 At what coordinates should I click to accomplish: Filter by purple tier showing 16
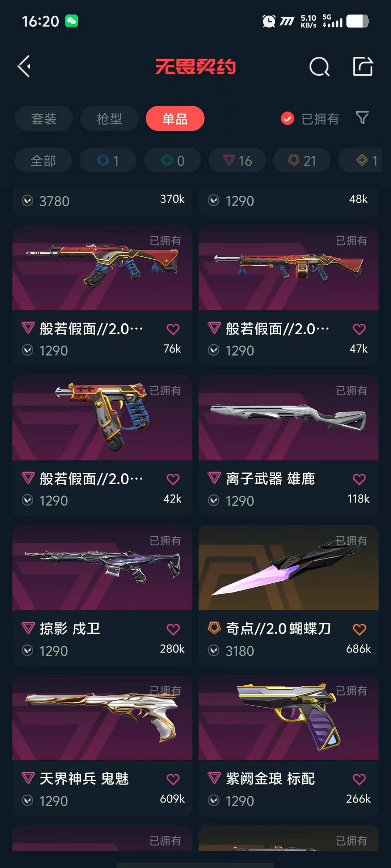tap(237, 160)
